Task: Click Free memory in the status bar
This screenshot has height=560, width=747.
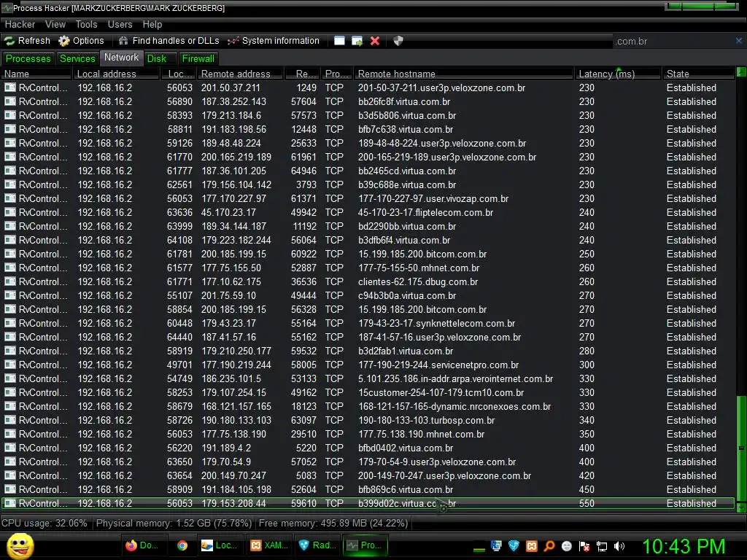Action: 333,523
